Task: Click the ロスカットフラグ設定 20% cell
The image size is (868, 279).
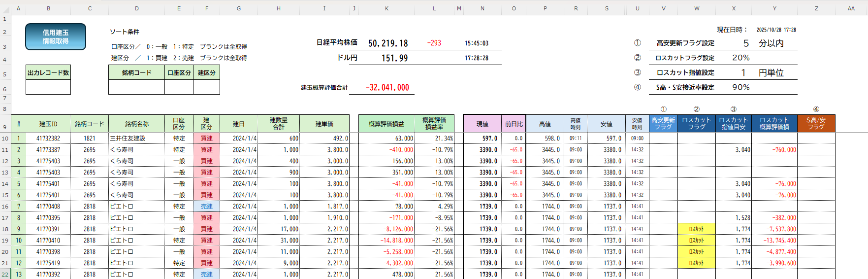Action: tap(740, 58)
